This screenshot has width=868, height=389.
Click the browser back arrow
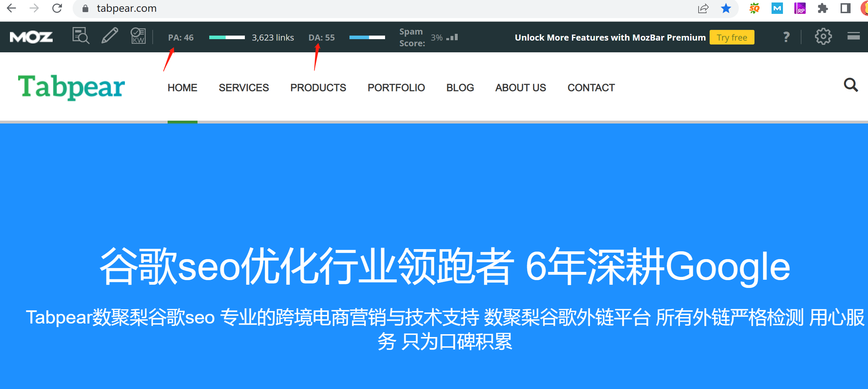11,8
